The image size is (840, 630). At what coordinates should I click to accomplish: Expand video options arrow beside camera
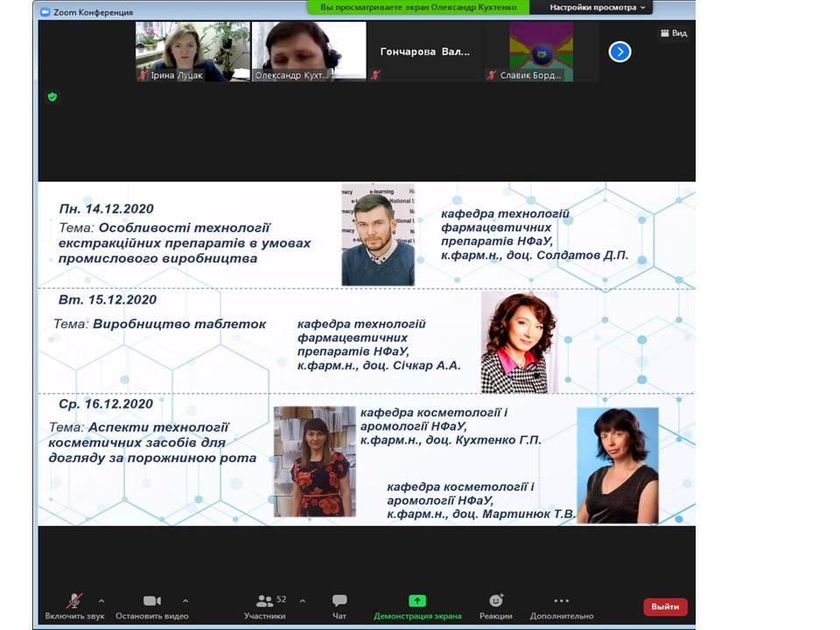pyautogui.click(x=185, y=601)
